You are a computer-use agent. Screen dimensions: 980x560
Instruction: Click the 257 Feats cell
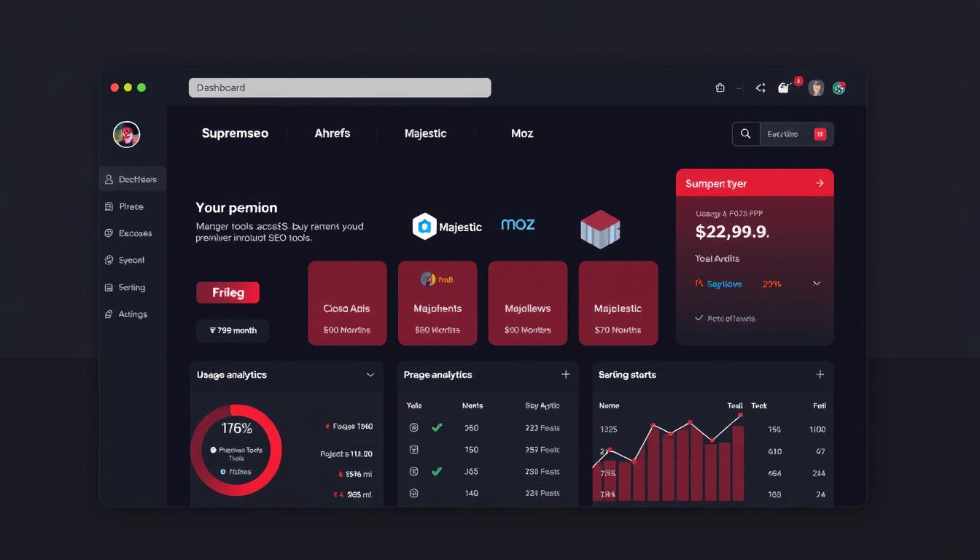coord(542,450)
